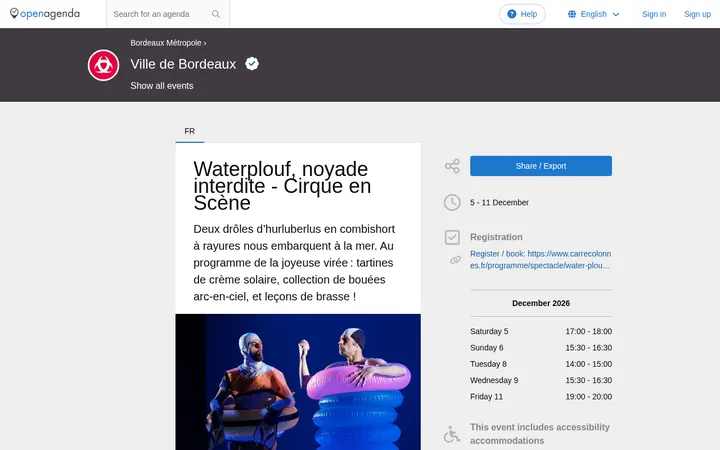Expand the English language dropdown chevron
The height and width of the screenshot is (450, 720).
click(x=616, y=14)
